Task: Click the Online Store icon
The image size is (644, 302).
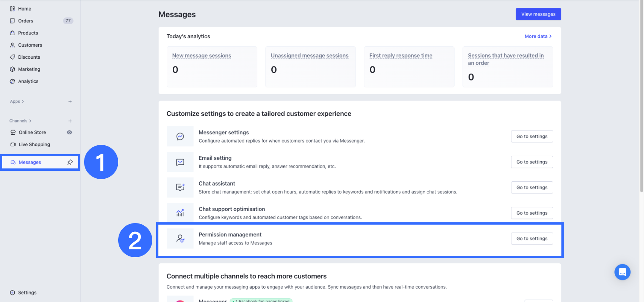Action: [13, 132]
